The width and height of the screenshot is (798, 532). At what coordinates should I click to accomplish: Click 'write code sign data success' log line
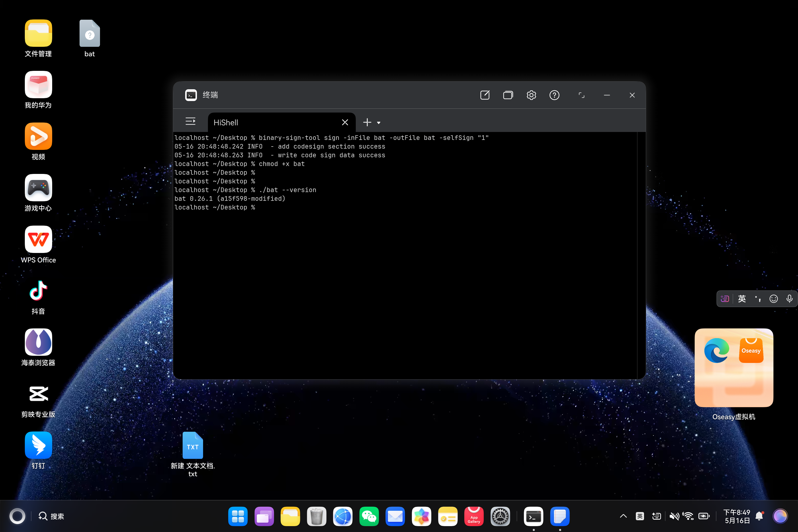click(x=280, y=155)
